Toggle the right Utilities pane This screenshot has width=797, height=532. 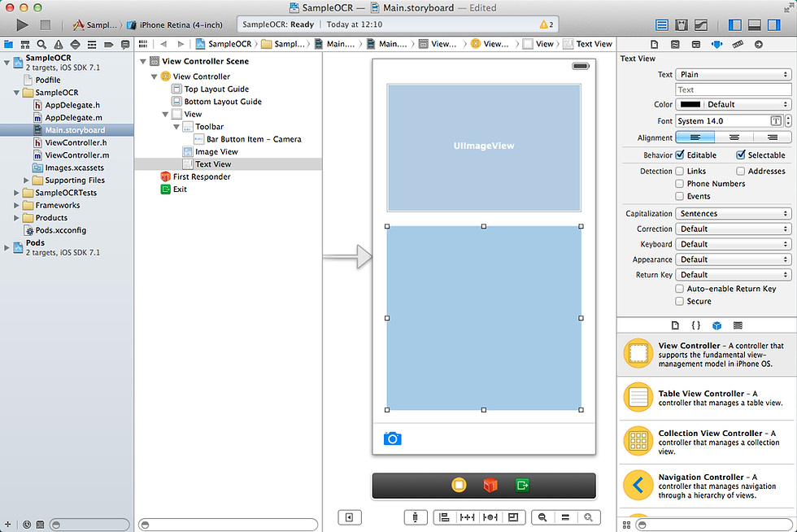[x=773, y=25]
